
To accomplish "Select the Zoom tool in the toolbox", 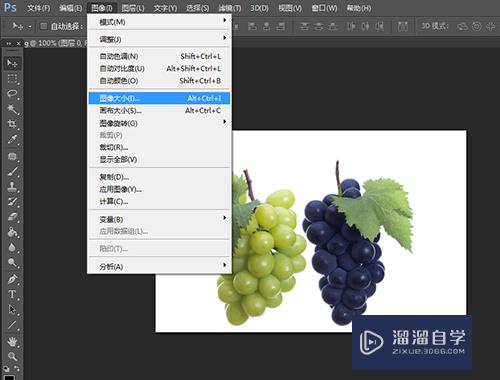I will click(x=12, y=357).
